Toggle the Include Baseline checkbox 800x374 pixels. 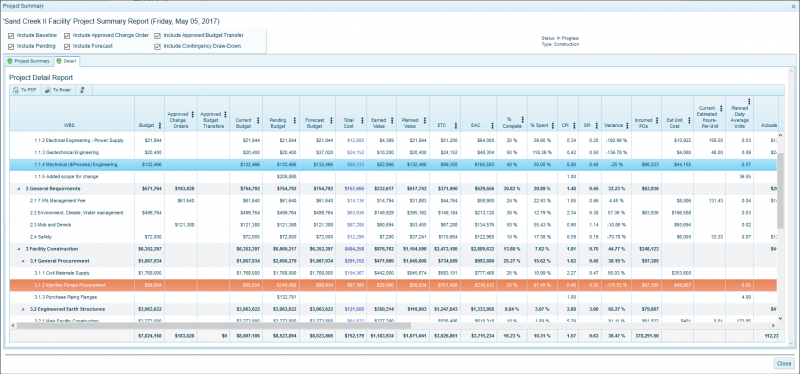(11, 36)
